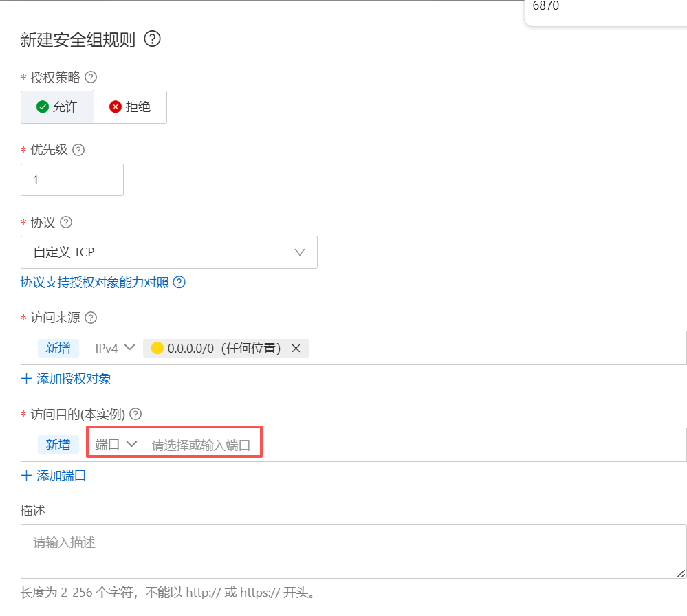Click the 描述 description text area

[353, 551]
